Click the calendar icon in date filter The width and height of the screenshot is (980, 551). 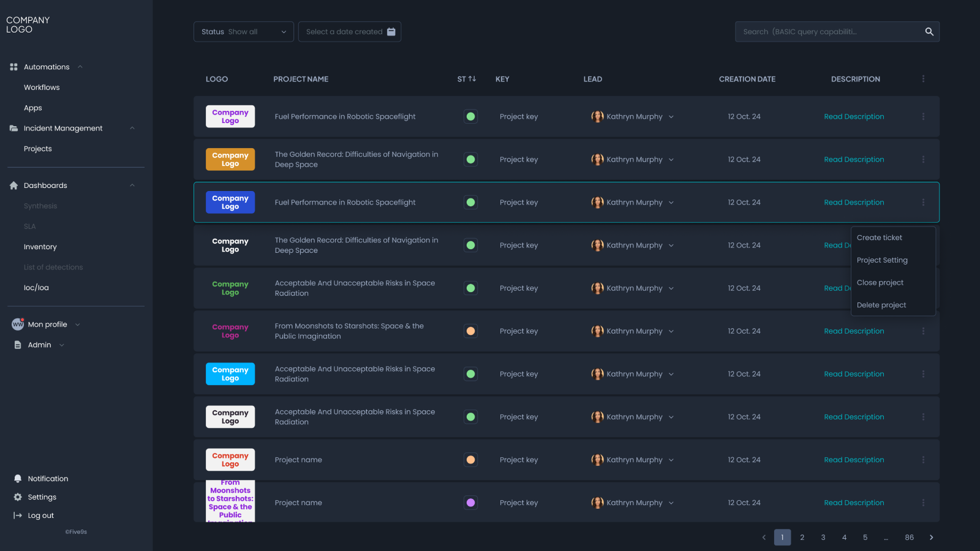coord(391,32)
